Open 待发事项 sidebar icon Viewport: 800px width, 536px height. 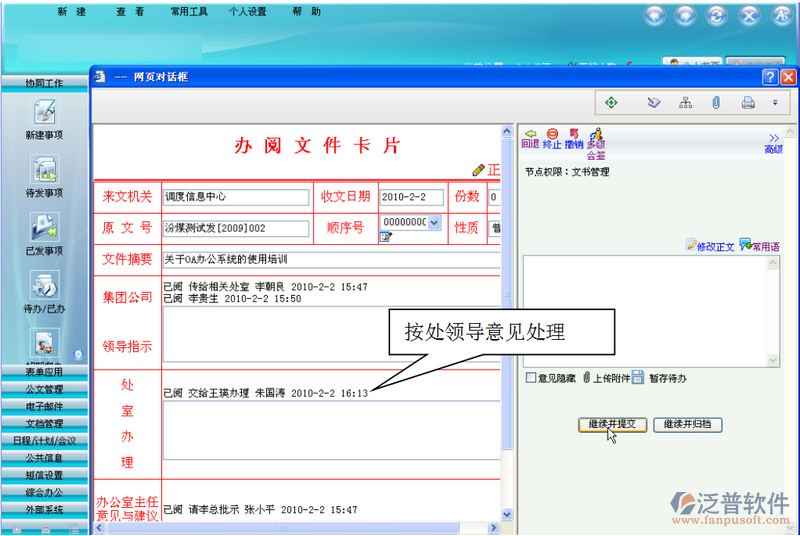pyautogui.click(x=44, y=176)
